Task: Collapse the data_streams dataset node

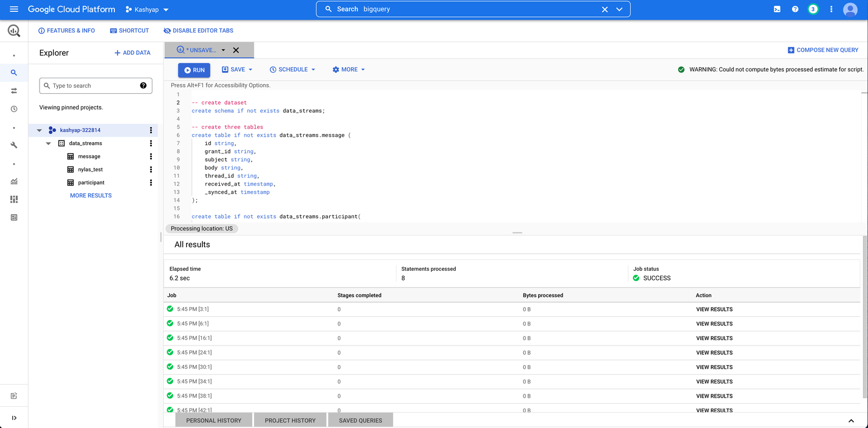Action: point(48,143)
